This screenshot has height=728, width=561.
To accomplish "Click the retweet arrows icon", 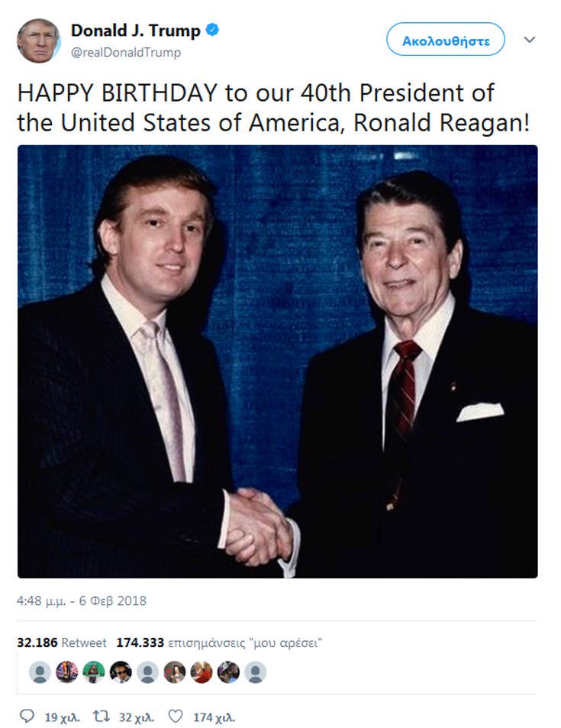I will click(102, 717).
